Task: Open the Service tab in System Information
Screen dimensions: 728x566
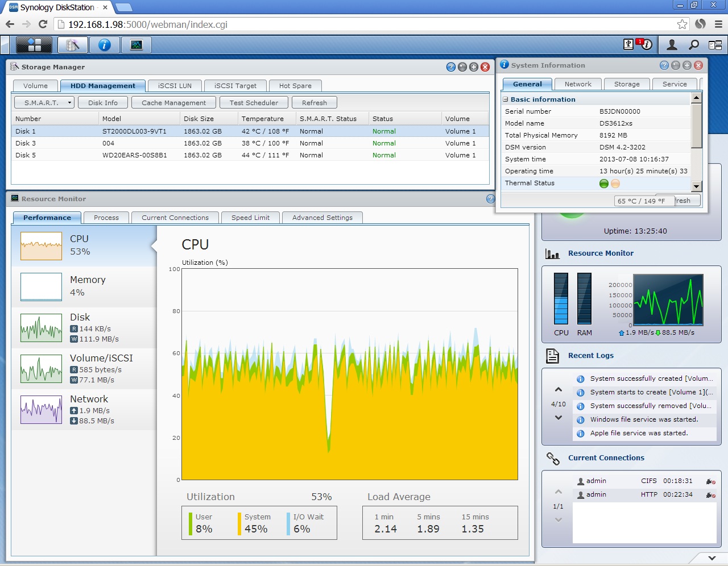Action: [x=675, y=84]
